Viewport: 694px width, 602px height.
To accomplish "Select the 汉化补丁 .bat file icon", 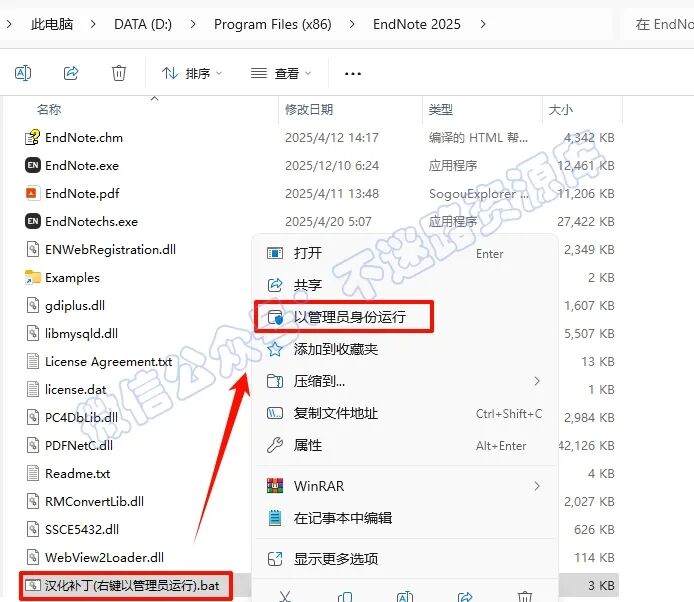I will pos(33,585).
